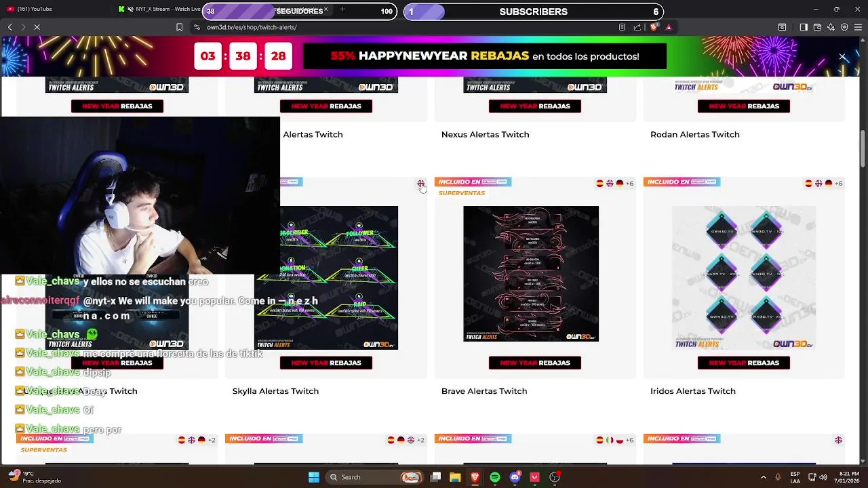
Task: Open Spotify from the taskbar
Action: 495,477
